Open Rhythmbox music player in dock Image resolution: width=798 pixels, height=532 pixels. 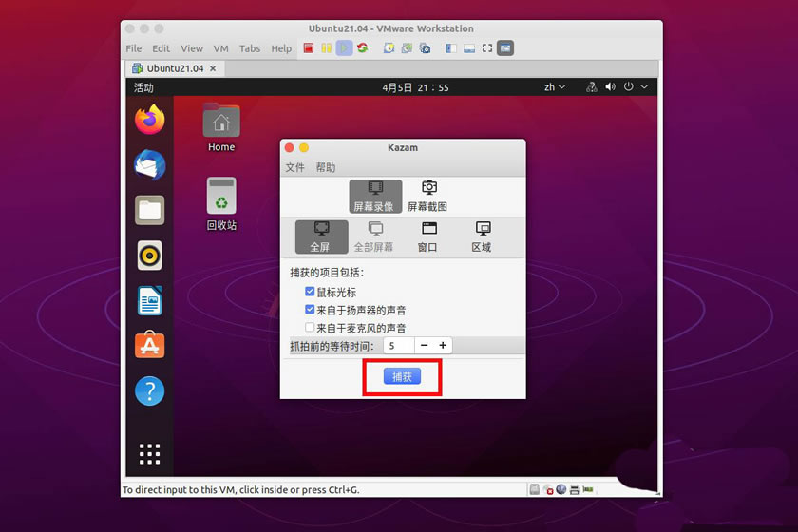pos(150,255)
